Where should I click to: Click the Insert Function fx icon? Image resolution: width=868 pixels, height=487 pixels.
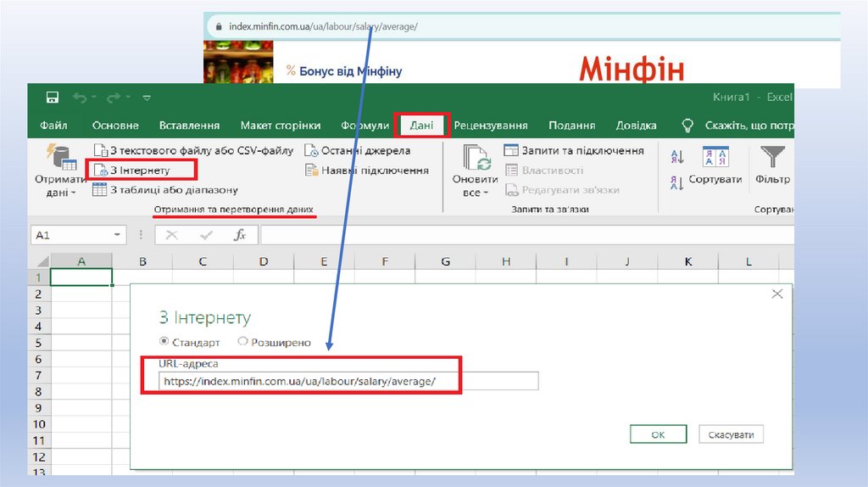[240, 236]
